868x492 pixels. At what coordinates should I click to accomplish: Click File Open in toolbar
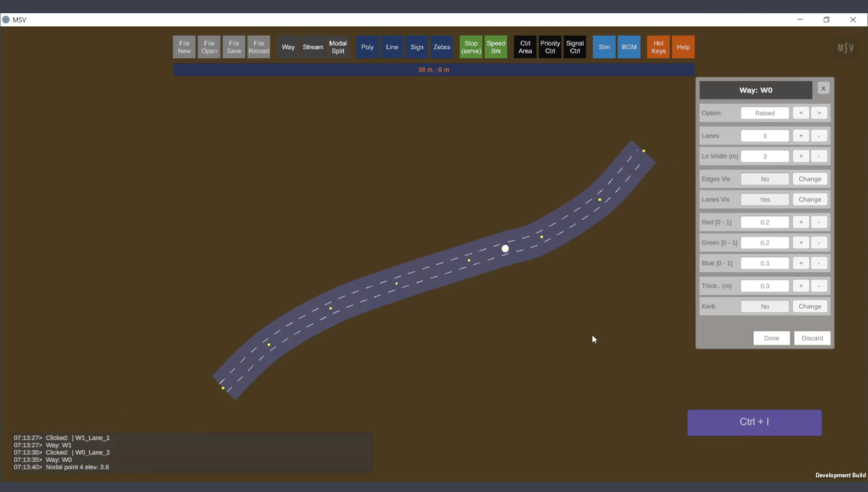[x=209, y=47]
